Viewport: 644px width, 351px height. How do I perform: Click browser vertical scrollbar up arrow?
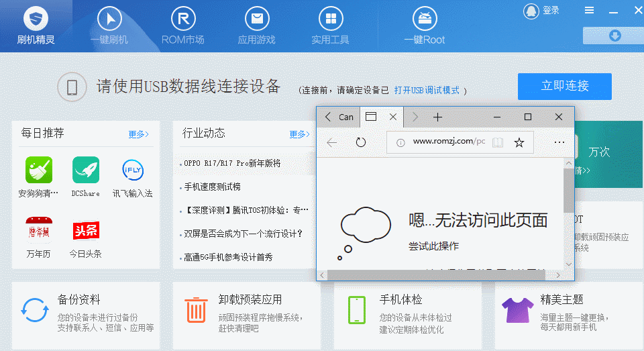569,163
